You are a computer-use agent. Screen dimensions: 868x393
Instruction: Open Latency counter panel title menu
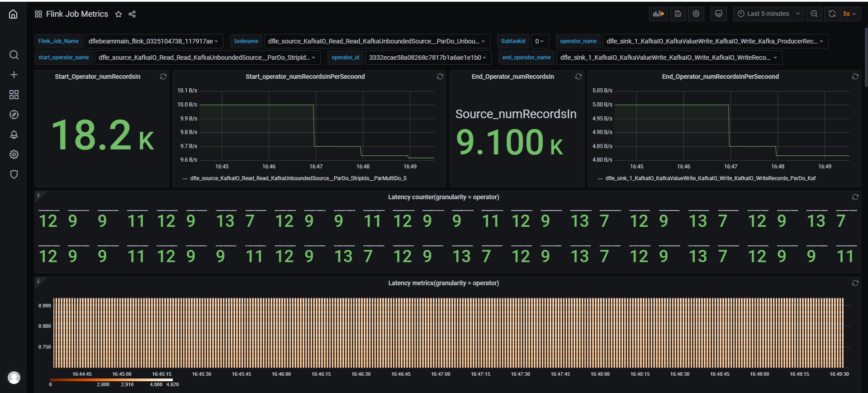tap(444, 197)
